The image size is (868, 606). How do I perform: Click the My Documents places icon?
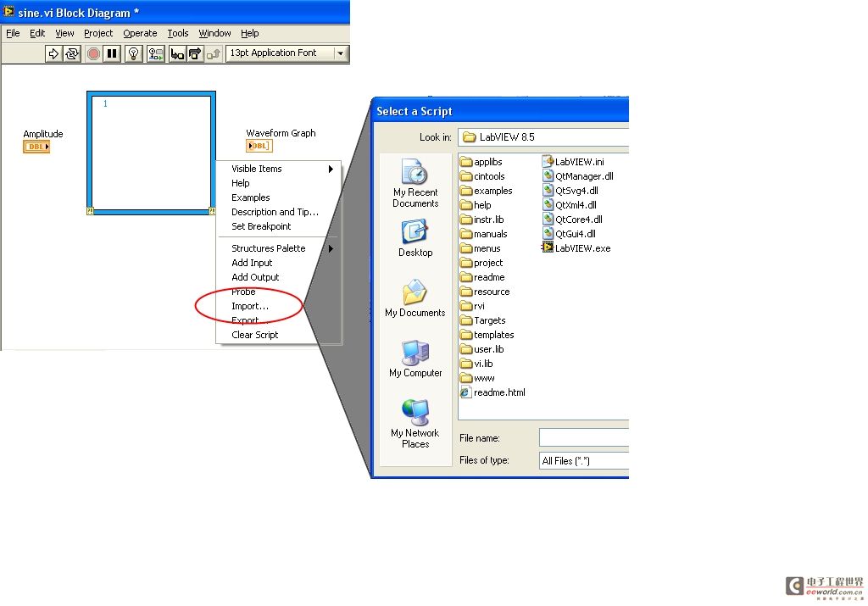click(x=415, y=299)
